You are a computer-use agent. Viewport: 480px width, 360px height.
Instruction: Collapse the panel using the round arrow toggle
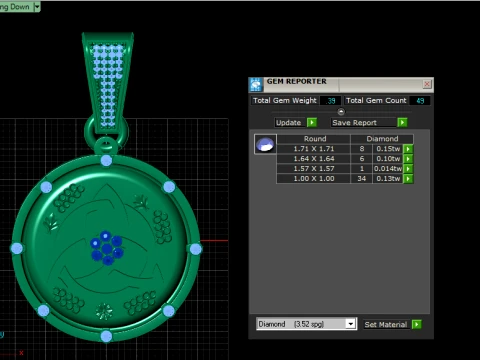pyautogui.click(x=341, y=111)
